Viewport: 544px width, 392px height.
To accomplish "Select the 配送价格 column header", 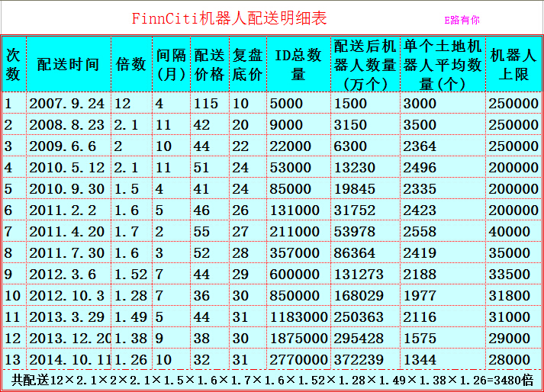I will pos(210,65).
